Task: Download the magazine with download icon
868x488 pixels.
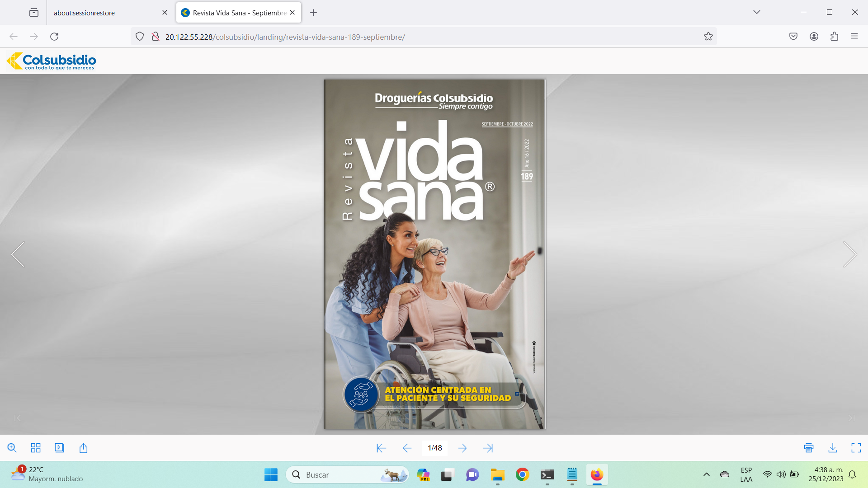Action: (x=832, y=448)
